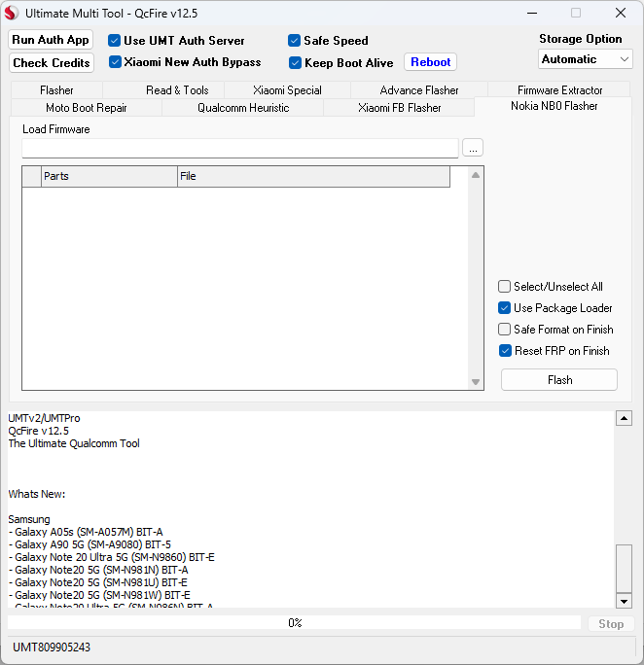Minimize the QcFire window

tap(532, 14)
